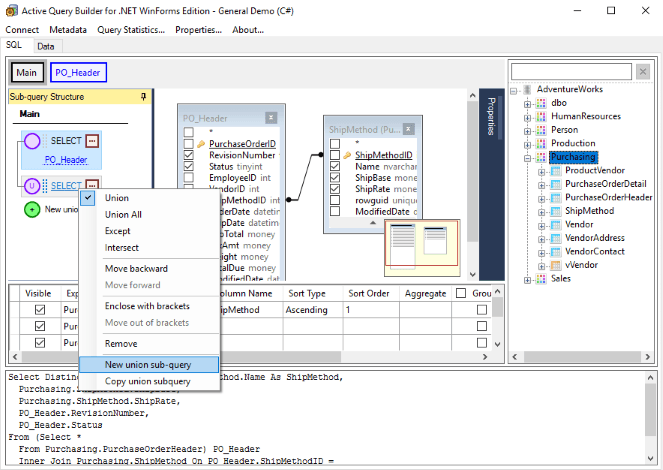Click inside the metadata search field
663x470 pixels.
pos(571,71)
